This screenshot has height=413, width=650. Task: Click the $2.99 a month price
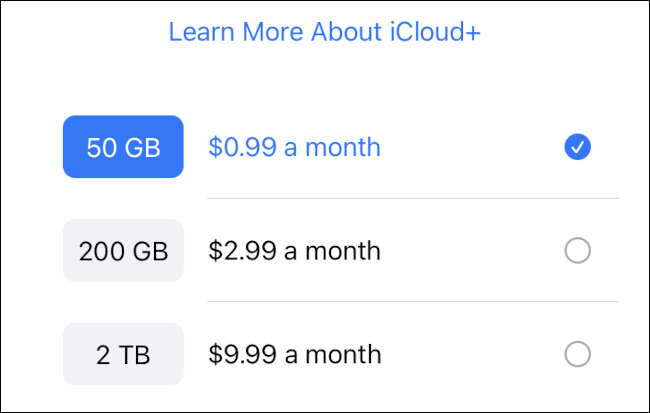click(294, 250)
